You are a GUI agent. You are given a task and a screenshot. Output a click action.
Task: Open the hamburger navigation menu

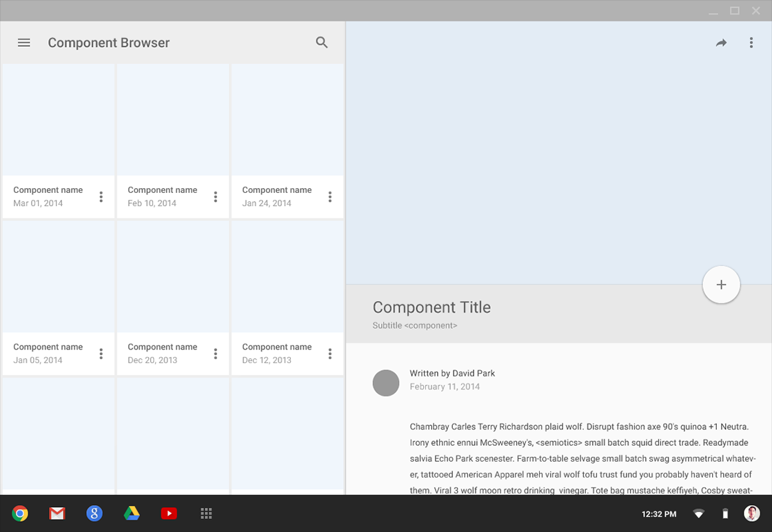tap(24, 43)
